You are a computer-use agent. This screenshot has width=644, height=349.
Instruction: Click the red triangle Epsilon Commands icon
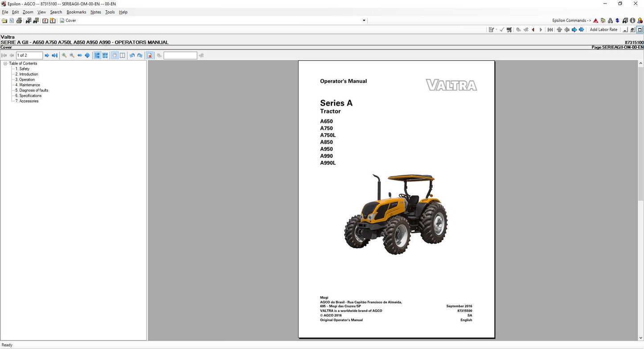(596, 21)
